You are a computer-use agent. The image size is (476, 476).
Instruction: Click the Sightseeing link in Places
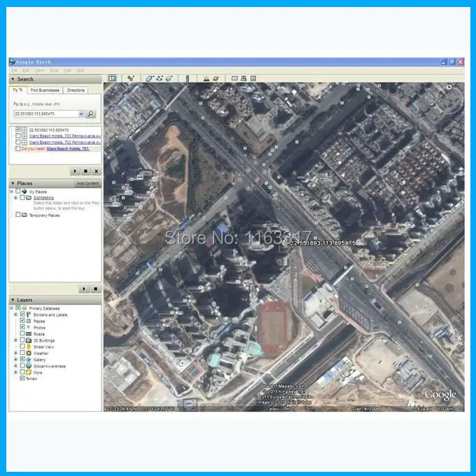click(x=43, y=197)
